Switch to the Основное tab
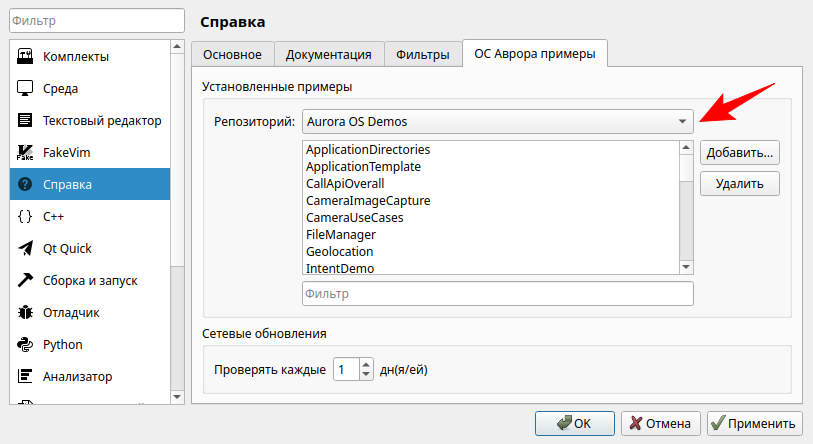 [232, 55]
